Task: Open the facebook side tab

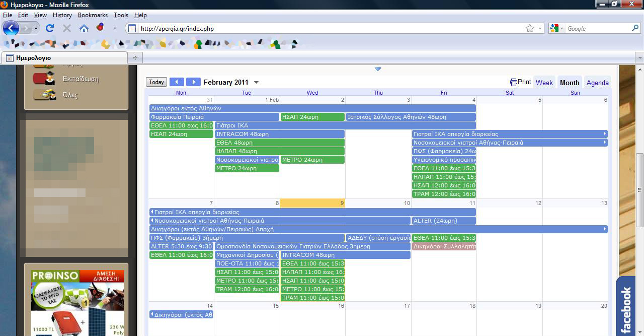Action: click(625, 307)
